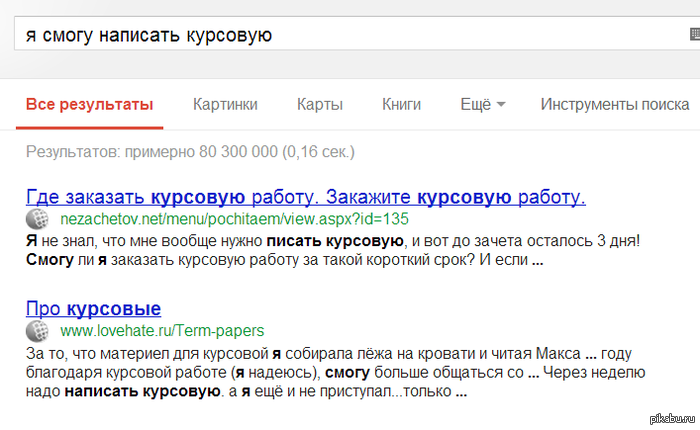Click the globe icon beside nezachetov.net
Image resolution: width=700 pixels, height=430 pixels.
[38, 219]
